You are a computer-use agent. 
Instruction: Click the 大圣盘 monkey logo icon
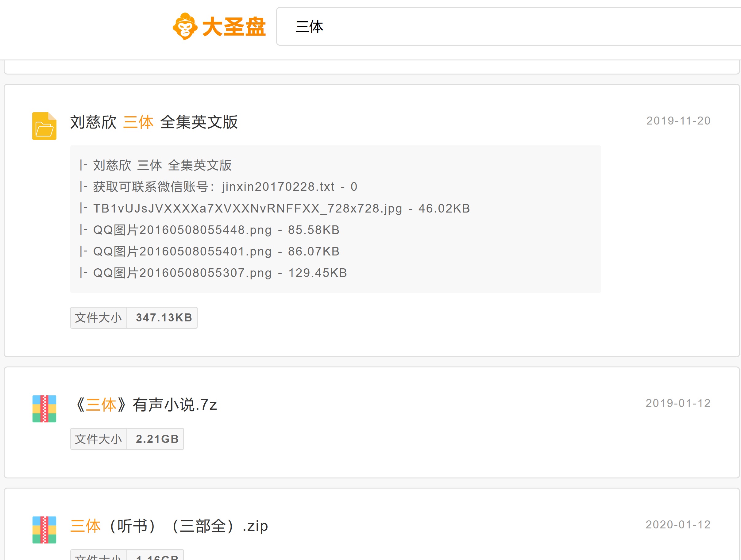tap(185, 26)
